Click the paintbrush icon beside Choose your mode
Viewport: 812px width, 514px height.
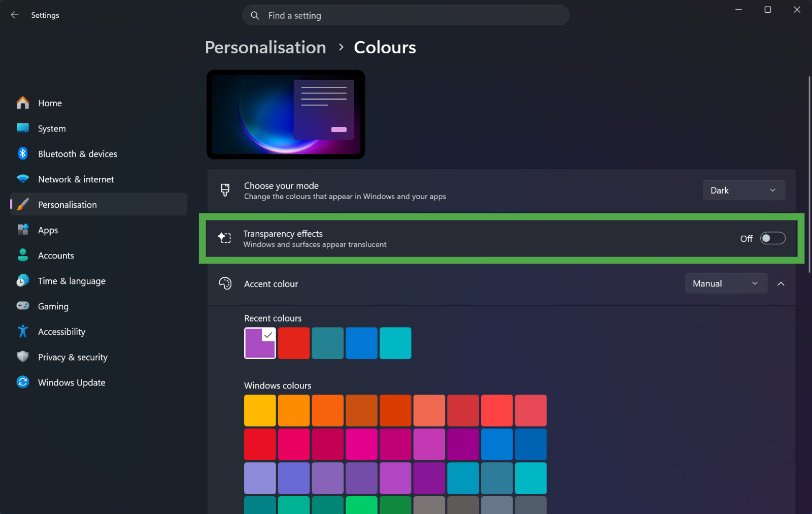tap(225, 190)
